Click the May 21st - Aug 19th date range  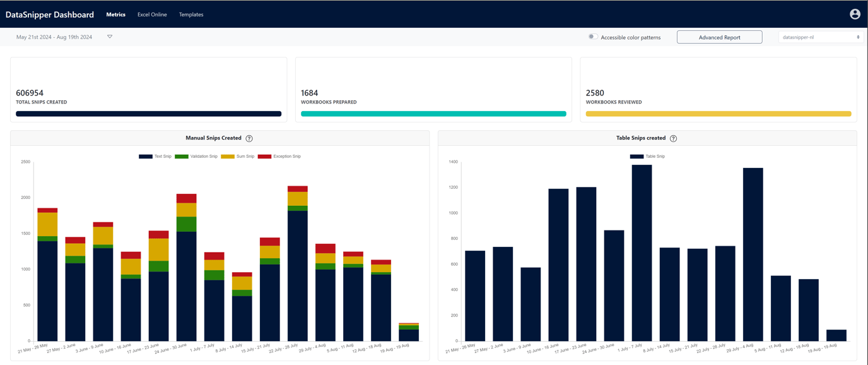tap(54, 37)
